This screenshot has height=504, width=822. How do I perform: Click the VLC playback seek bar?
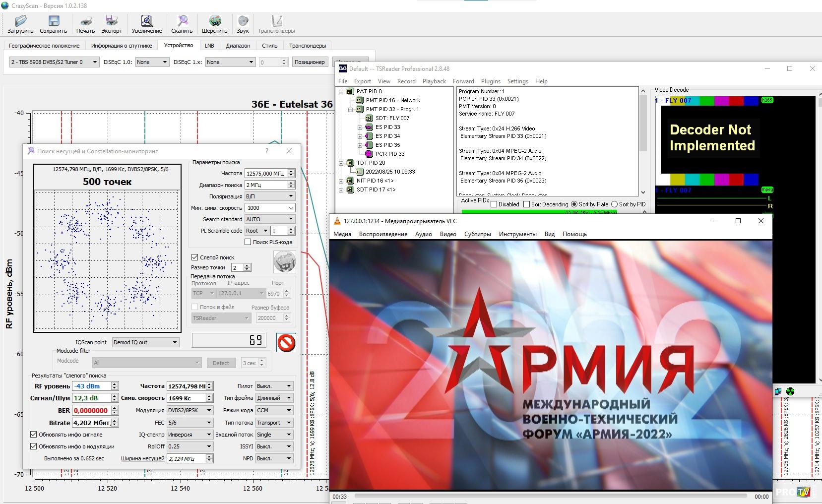tap(551, 496)
